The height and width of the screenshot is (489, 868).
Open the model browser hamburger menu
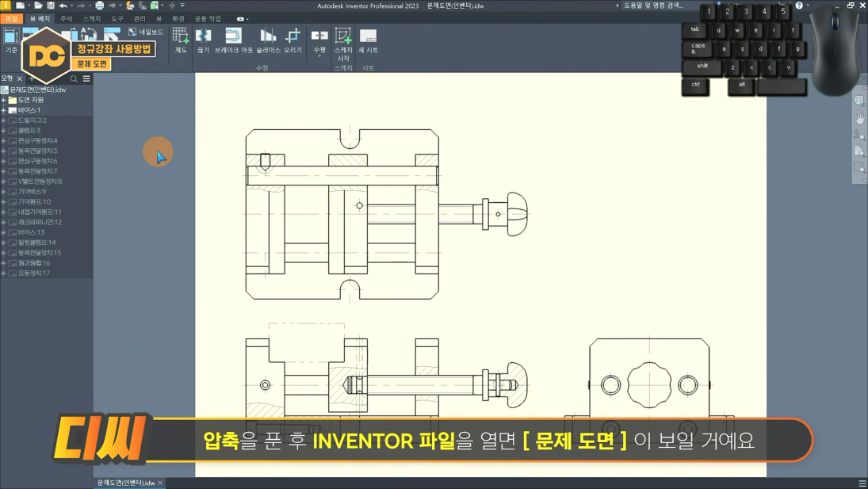tap(86, 78)
